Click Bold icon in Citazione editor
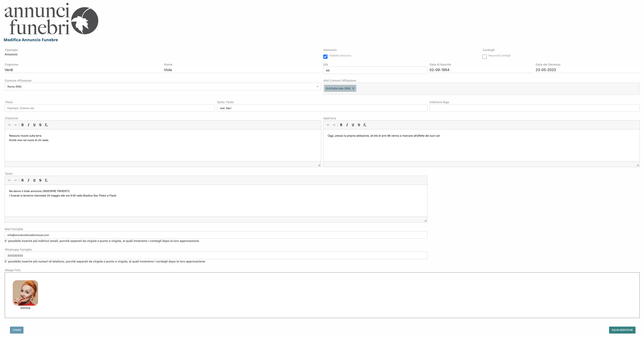Image resolution: width=644 pixels, height=338 pixels. [22, 125]
